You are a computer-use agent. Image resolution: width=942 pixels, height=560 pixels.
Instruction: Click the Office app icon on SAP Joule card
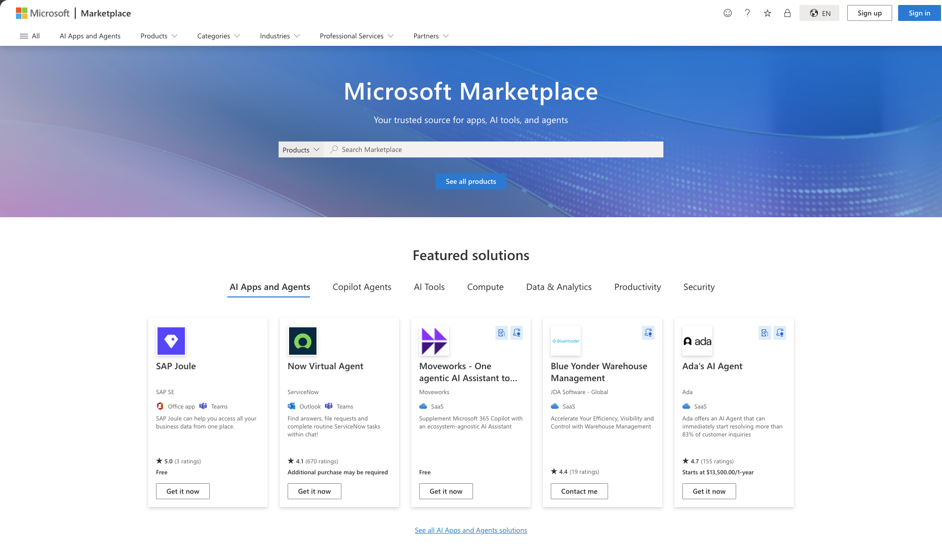click(160, 406)
